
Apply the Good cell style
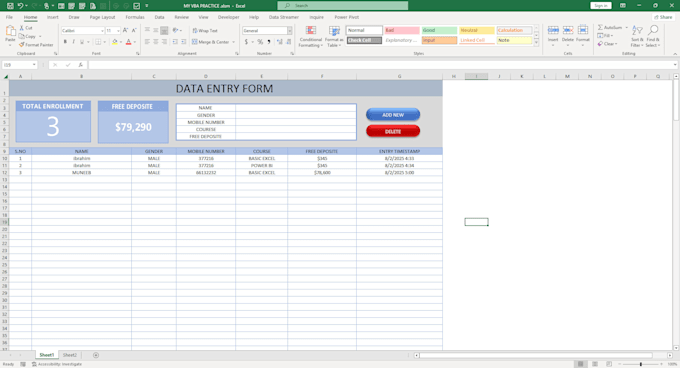click(x=439, y=30)
